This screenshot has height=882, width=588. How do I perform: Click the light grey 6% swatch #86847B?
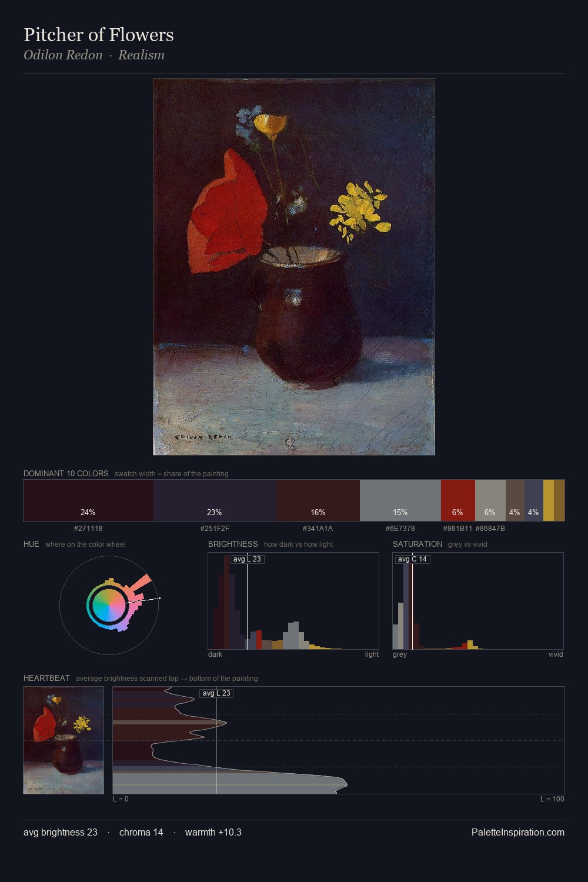[x=490, y=500]
